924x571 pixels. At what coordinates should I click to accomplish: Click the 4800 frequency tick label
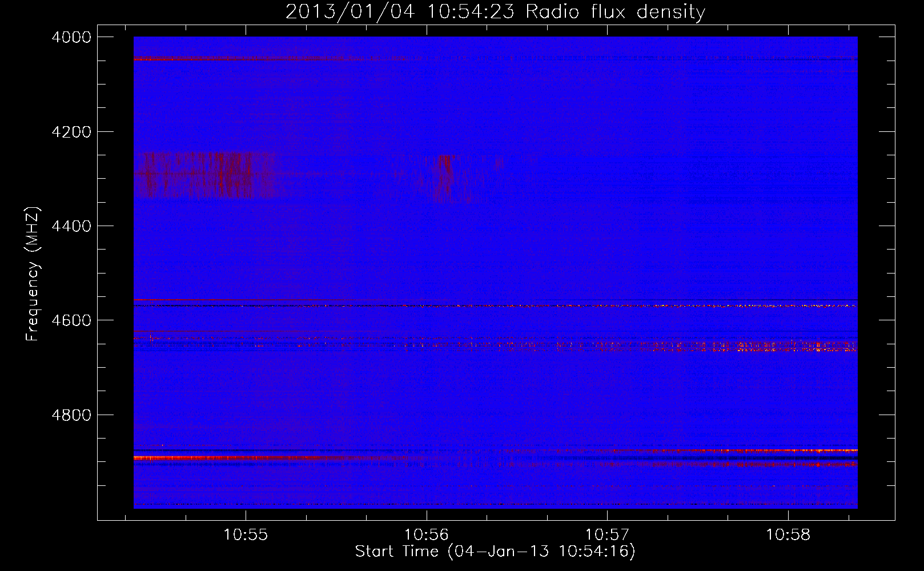pyautogui.click(x=71, y=415)
